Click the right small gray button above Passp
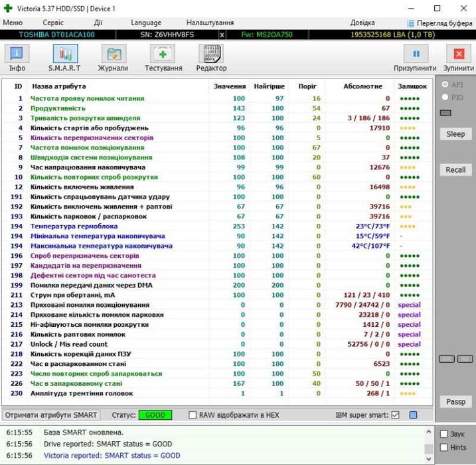The height and width of the screenshot is (465, 476). (465, 359)
